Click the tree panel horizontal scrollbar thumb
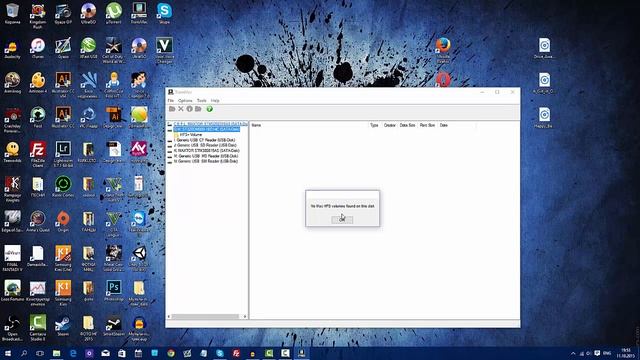Screen dimensions: 640x360 click(205, 317)
